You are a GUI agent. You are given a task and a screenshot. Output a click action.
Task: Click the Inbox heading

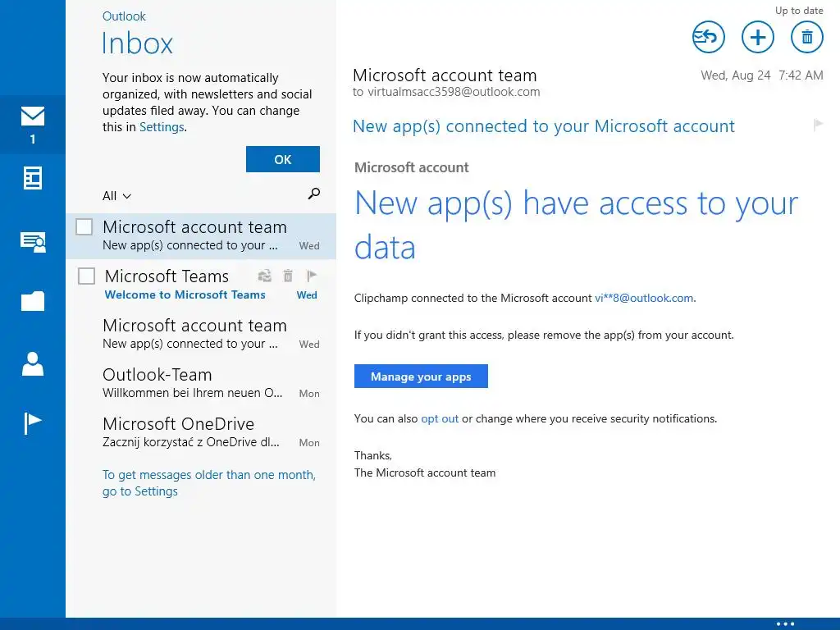137,43
